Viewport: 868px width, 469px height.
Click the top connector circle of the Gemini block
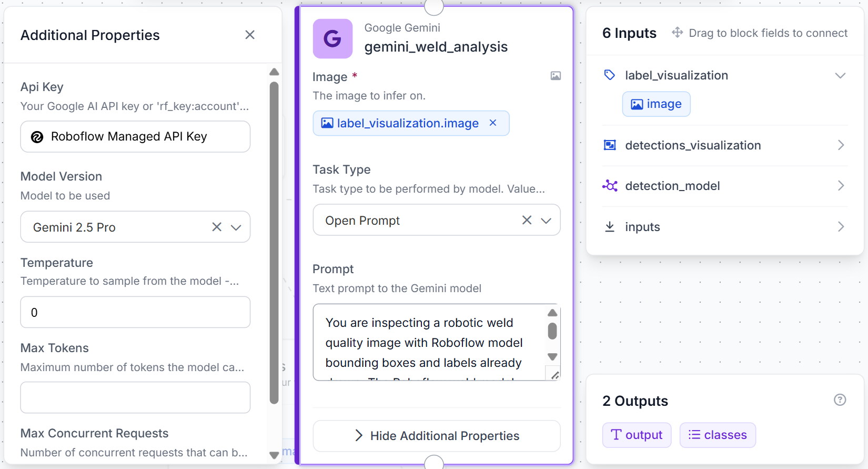pyautogui.click(x=434, y=6)
